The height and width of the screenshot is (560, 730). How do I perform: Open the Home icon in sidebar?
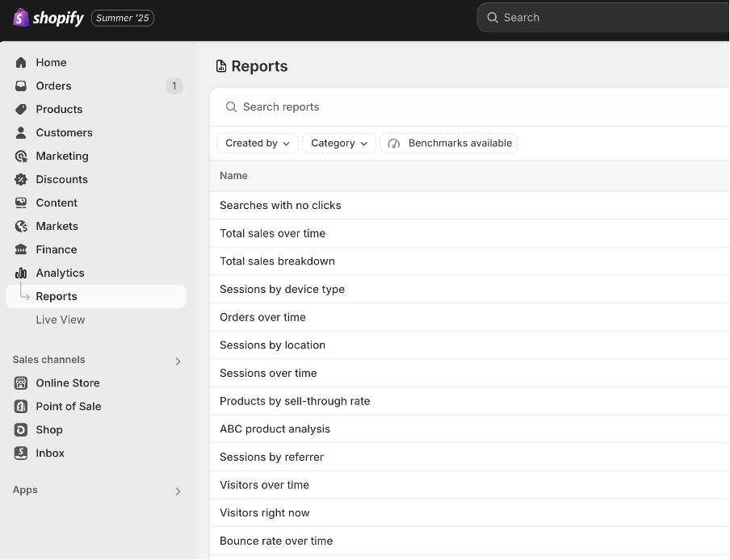pyautogui.click(x=21, y=62)
